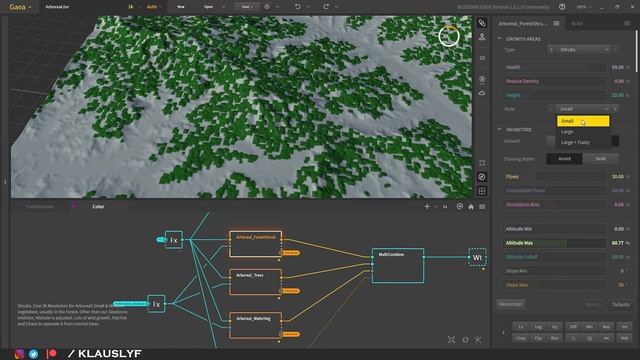Toggle the Inv post-process button
Screen dimensions: 640x360
624,327
